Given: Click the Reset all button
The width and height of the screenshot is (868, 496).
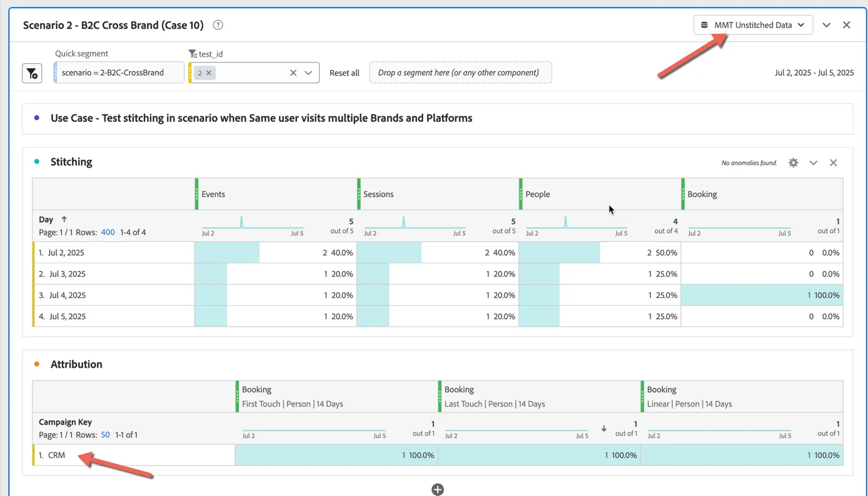Looking at the screenshot, I should click(x=345, y=73).
